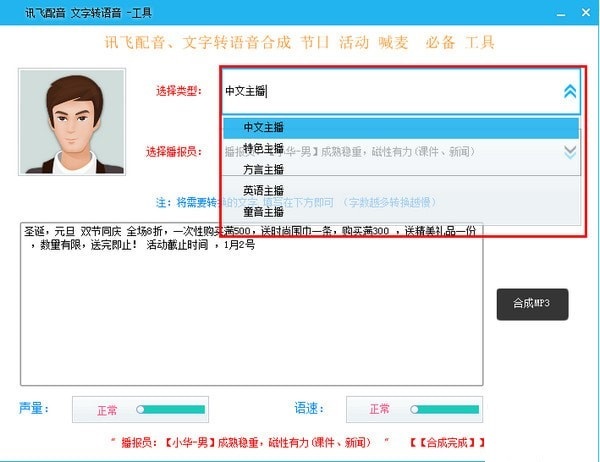This screenshot has height=462, width=600.
Task: Click the 语速 label
Action: point(309,408)
